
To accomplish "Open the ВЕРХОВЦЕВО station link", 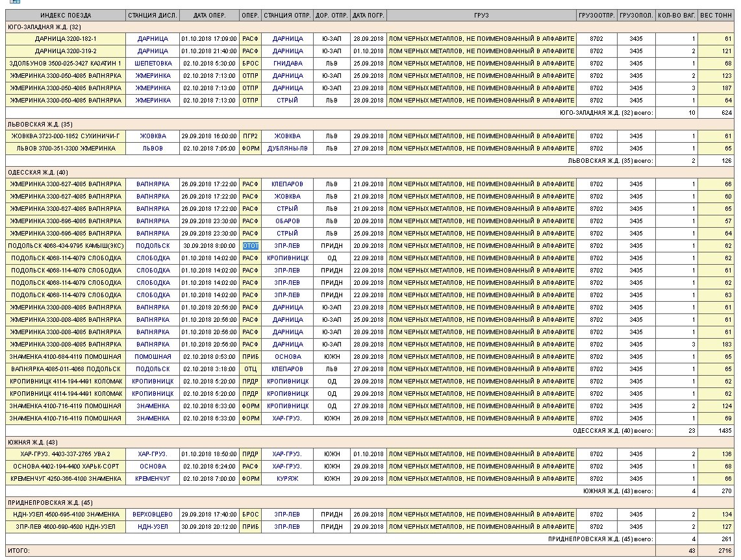I will click(153, 514).
